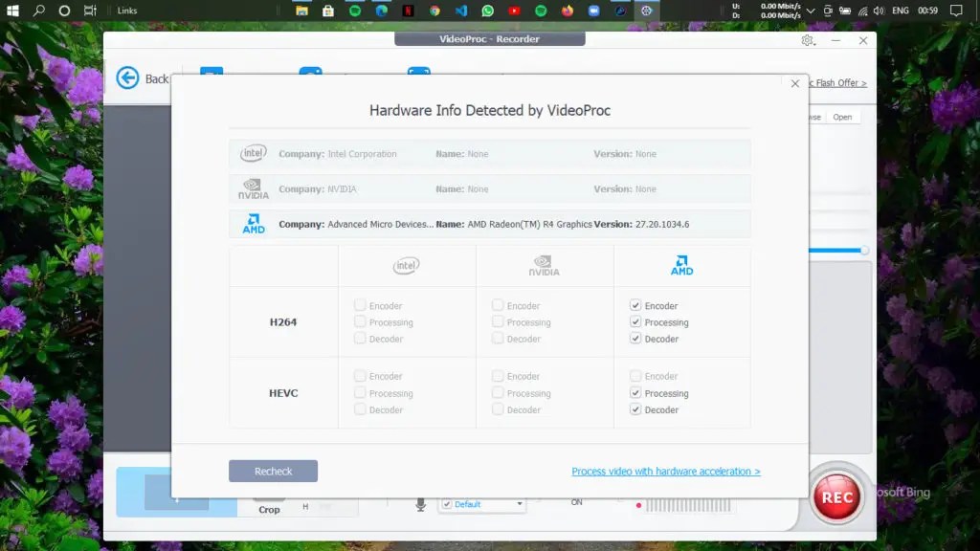The image size is (980, 551).
Task: Select the screen recording mode icon
Action: [212, 73]
